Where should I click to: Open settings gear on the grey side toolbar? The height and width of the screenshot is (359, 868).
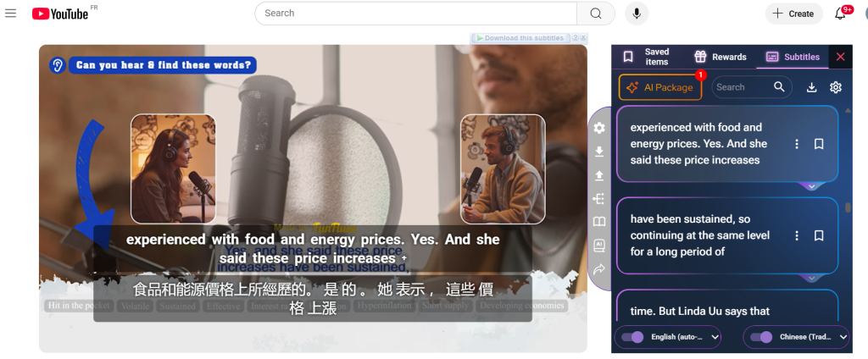599,129
